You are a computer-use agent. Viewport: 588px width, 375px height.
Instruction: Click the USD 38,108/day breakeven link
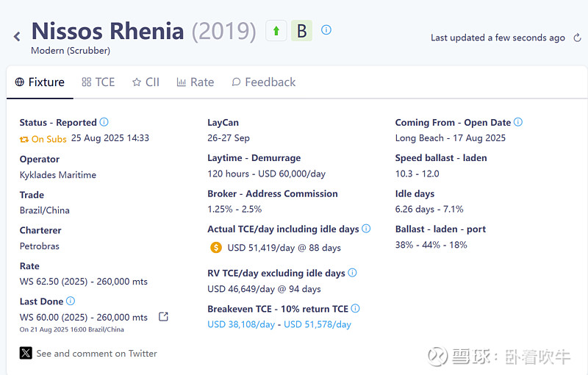[241, 324]
